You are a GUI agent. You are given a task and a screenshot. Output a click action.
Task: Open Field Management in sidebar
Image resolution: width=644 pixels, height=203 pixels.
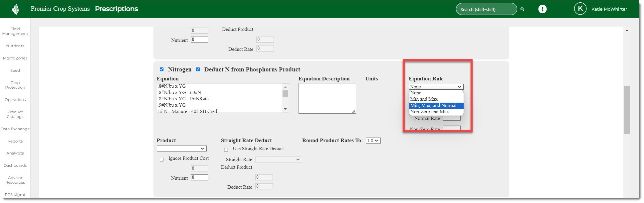[15, 31]
